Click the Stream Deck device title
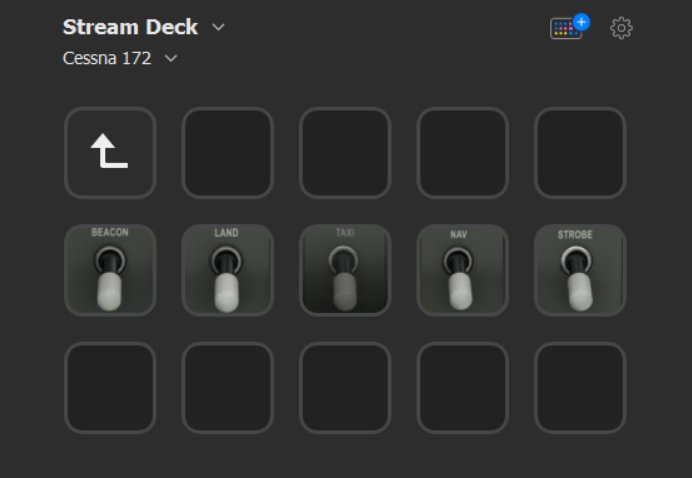 tap(130, 27)
